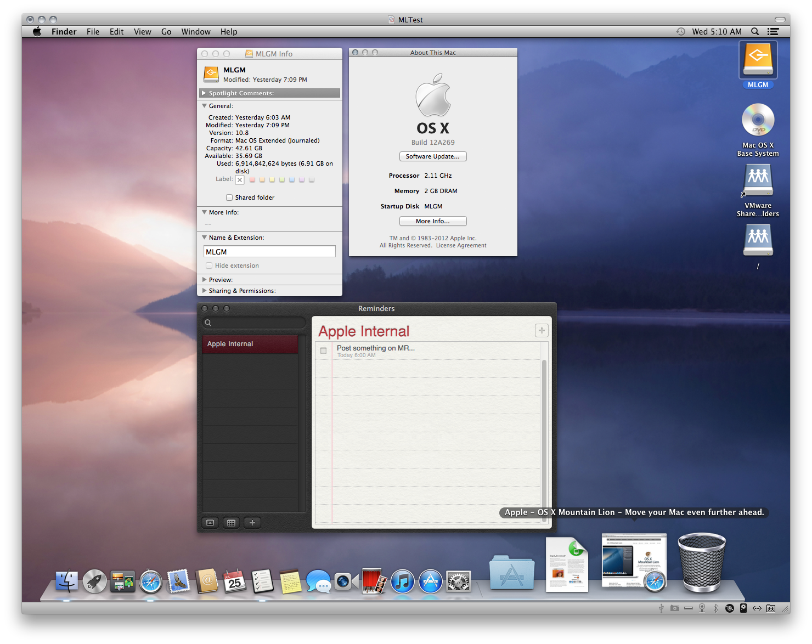Apply the red label color
Screen dimensions: 812x644
pyautogui.click(x=252, y=179)
